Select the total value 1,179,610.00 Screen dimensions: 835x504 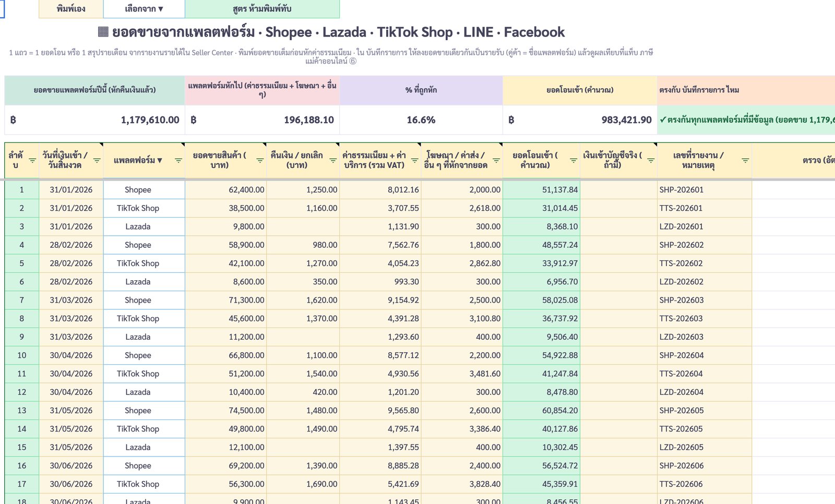94,120
